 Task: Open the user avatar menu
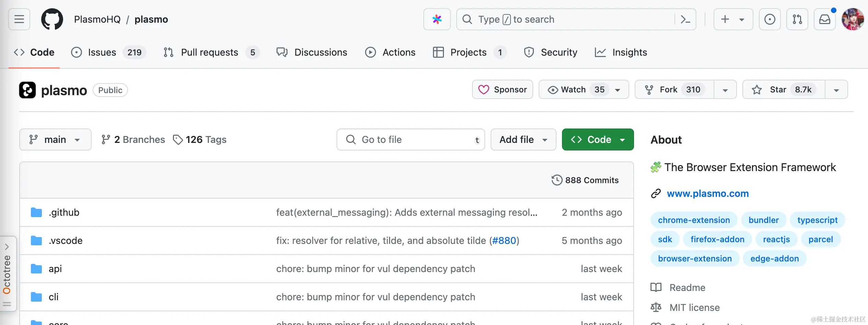pyautogui.click(x=853, y=19)
